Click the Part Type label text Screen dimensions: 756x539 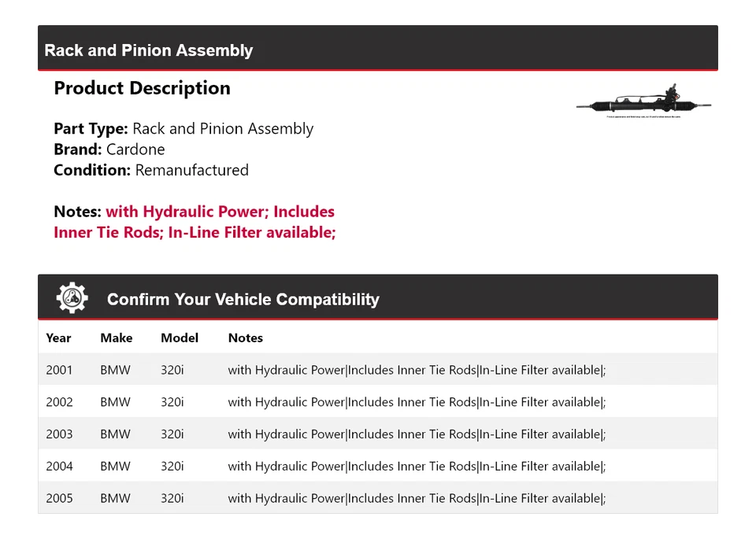point(91,129)
